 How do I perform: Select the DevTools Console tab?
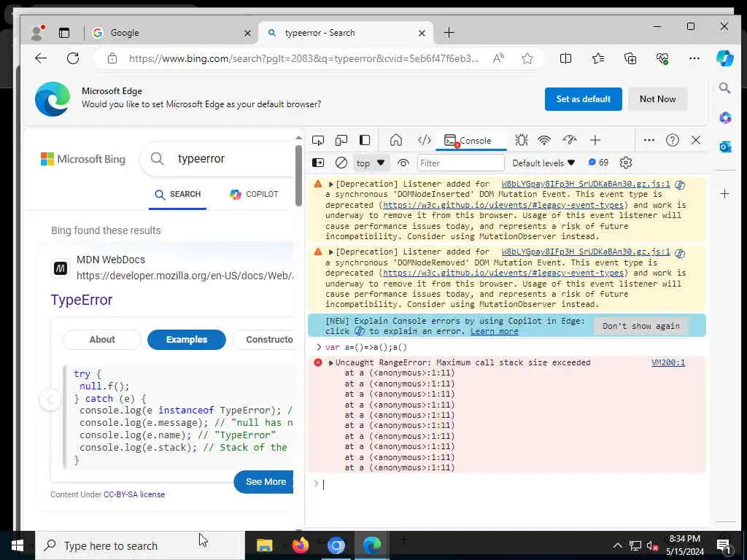click(469, 141)
